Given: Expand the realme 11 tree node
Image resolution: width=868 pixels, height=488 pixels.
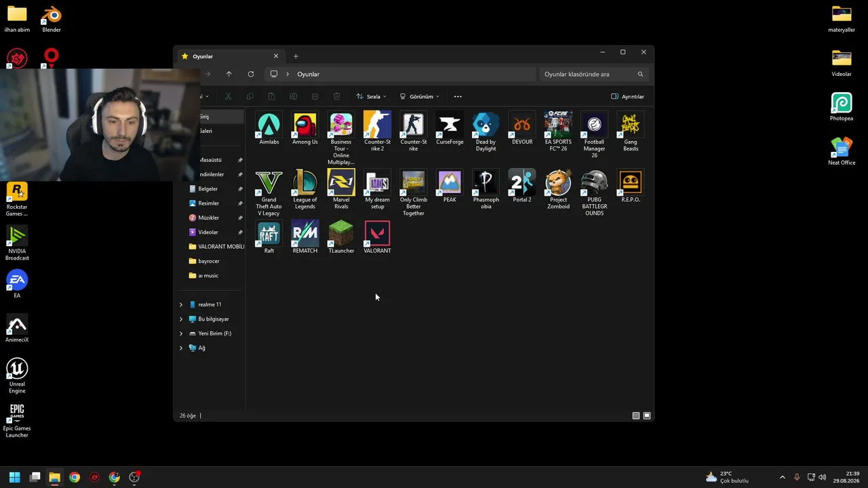Looking at the screenshot, I should 181,305.
